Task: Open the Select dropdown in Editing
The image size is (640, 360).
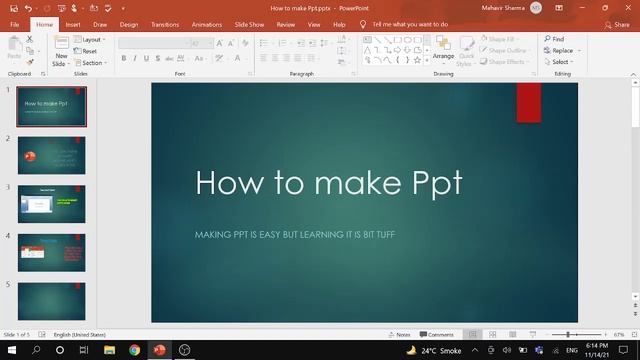Action: point(559,62)
